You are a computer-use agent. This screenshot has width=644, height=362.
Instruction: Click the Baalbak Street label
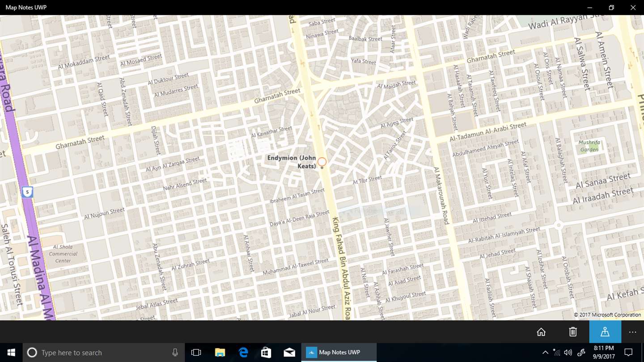click(366, 39)
